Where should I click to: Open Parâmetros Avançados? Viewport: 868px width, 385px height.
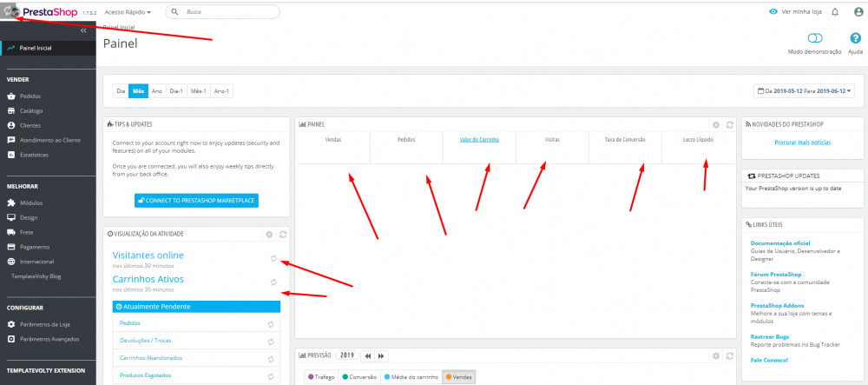[x=48, y=338]
